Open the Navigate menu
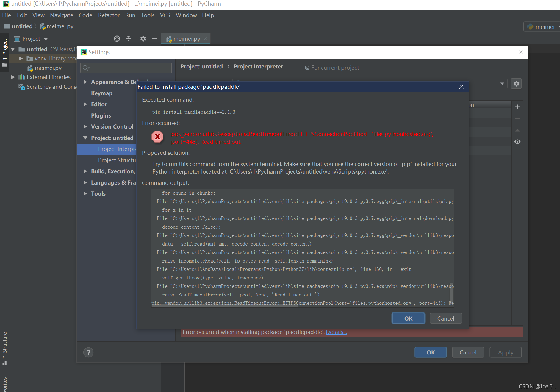The width and height of the screenshot is (560, 392). pos(62,15)
